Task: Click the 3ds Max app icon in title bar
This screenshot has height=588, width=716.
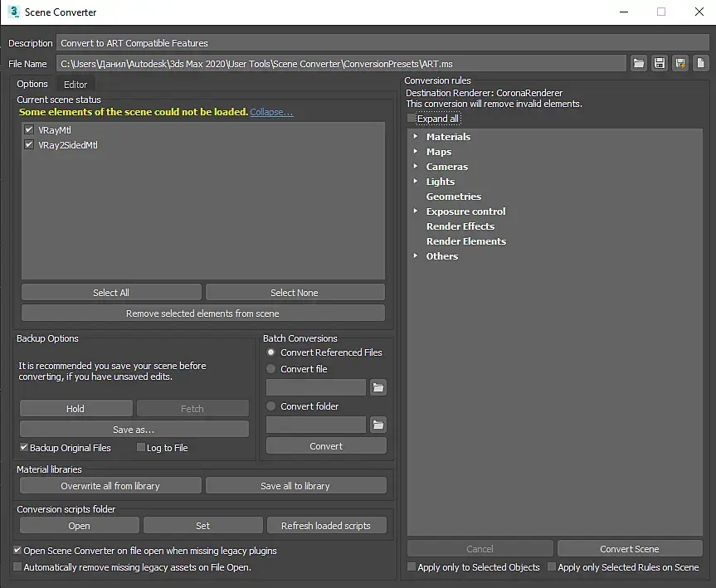Action: (x=12, y=12)
